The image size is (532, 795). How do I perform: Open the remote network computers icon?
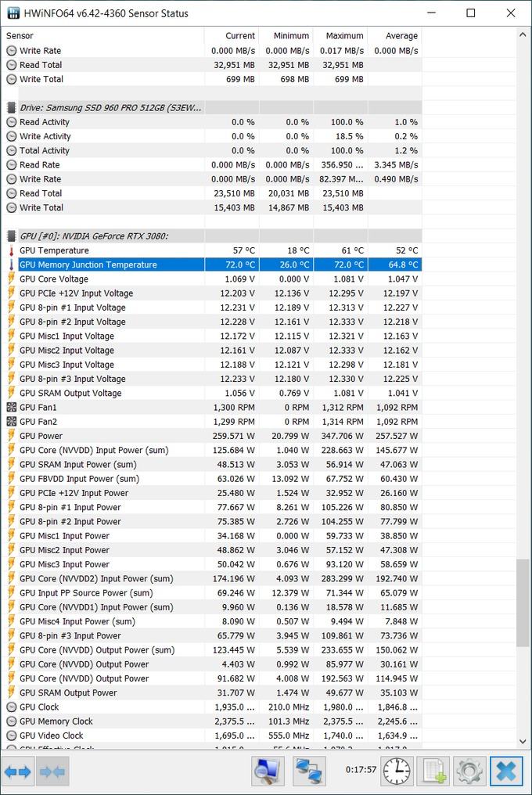(309, 772)
